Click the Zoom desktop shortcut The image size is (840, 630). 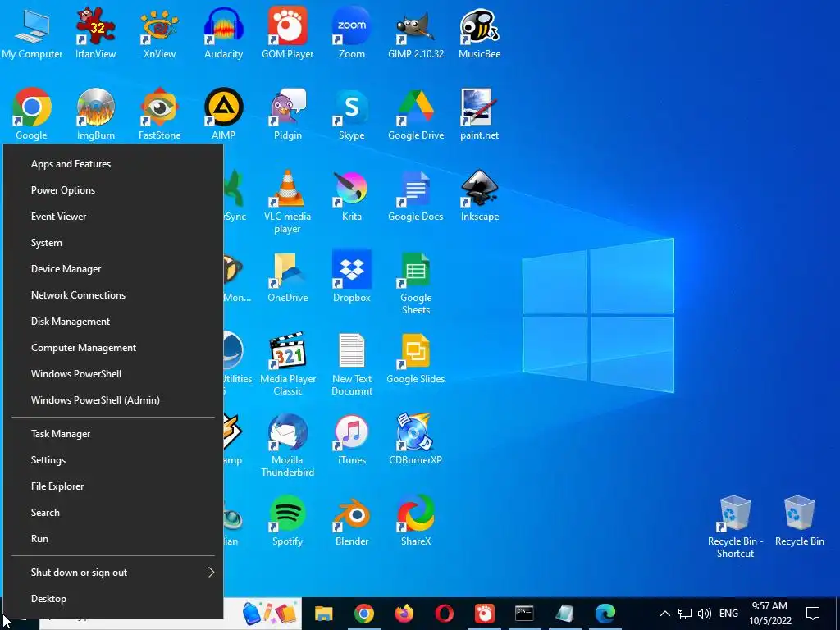(351, 32)
